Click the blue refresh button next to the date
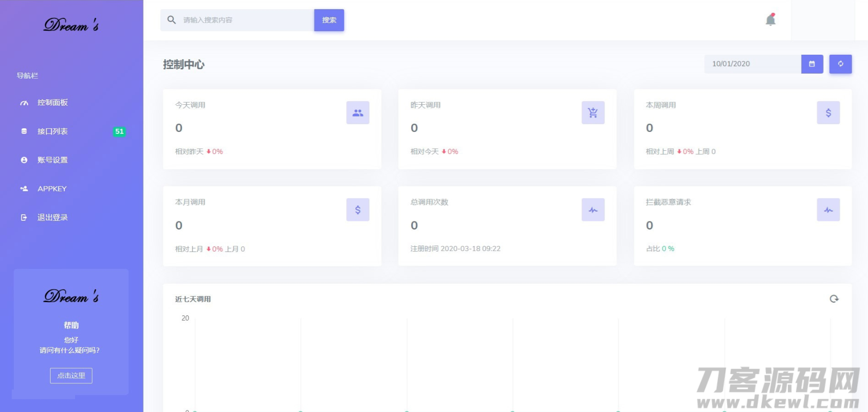The image size is (868, 412). pos(840,64)
